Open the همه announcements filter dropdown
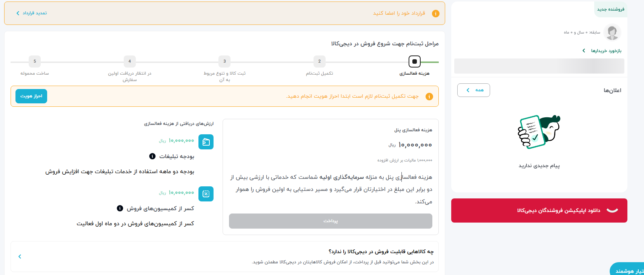The image size is (644, 275). coord(473,90)
